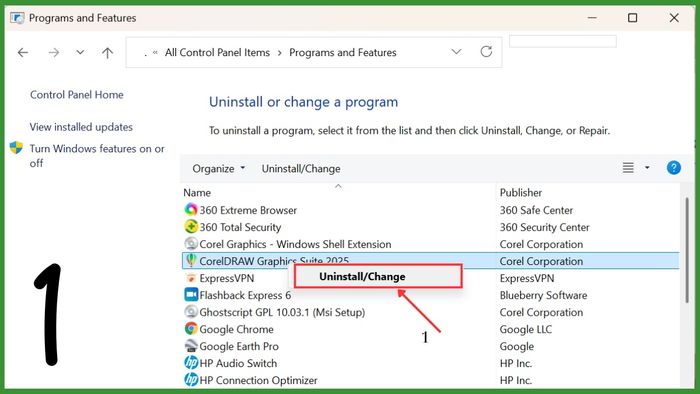This screenshot has width=700, height=394.
Task: Select the Google Chrome entry
Action: tap(236, 329)
